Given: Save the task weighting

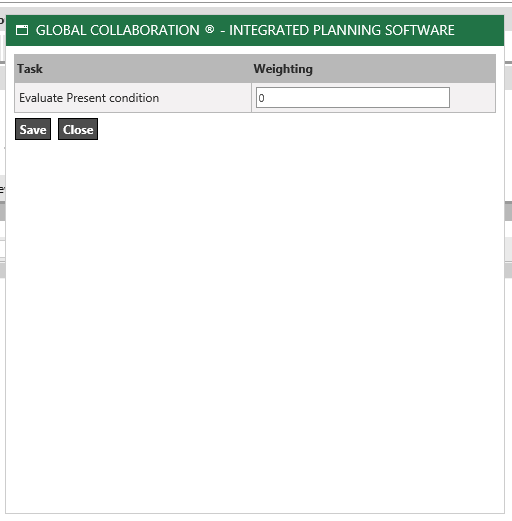Looking at the screenshot, I should pyautogui.click(x=33, y=129).
